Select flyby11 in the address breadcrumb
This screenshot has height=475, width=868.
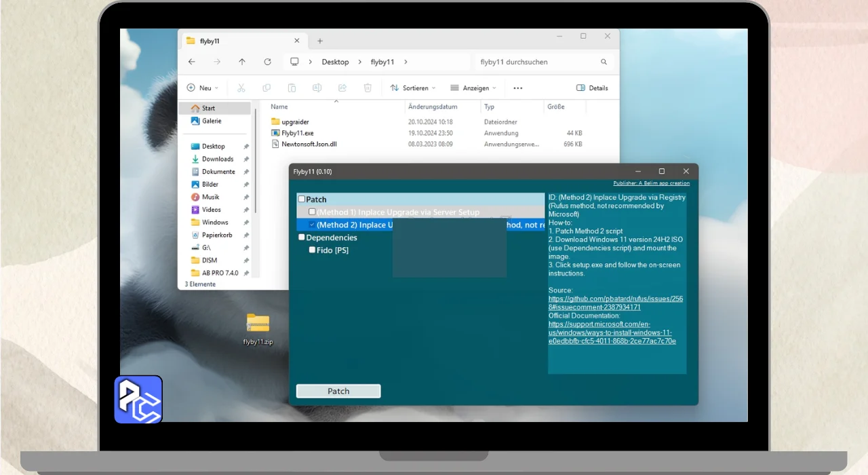pos(382,62)
